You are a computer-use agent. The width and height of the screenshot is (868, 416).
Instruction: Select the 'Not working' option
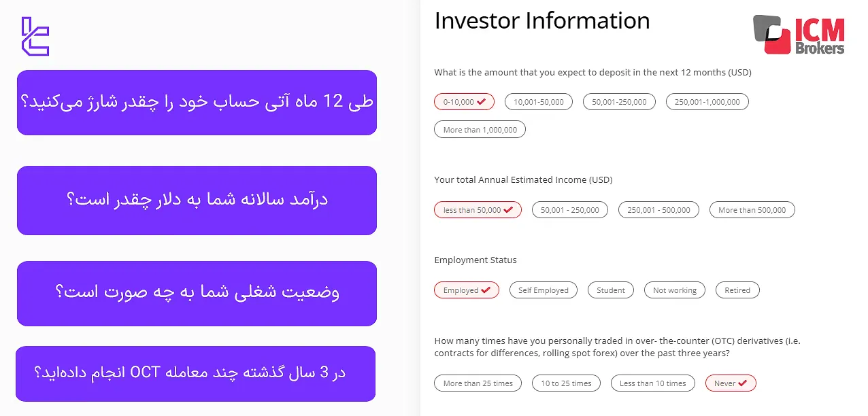674,290
